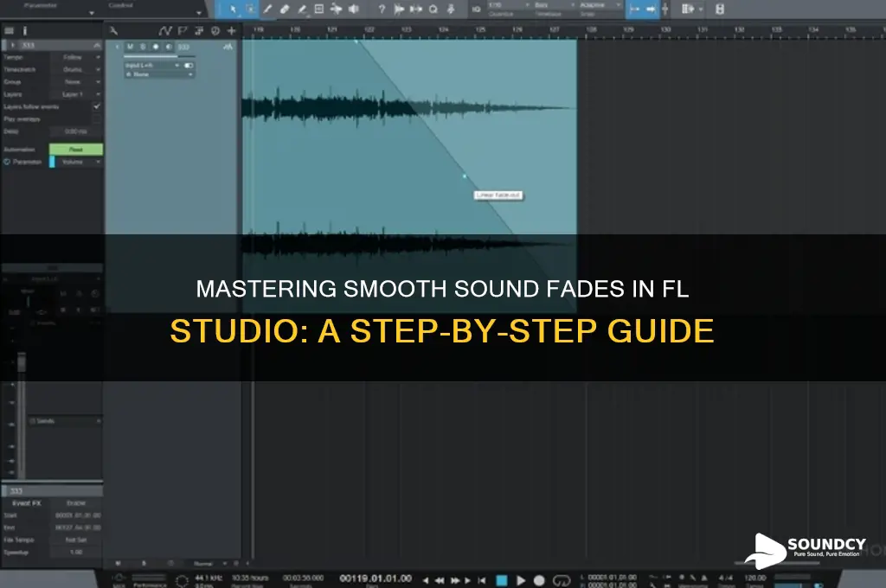Viewport: 886px width, 588px height.
Task: Toggle the input channel mode switch
Action: pyautogui.click(x=189, y=66)
